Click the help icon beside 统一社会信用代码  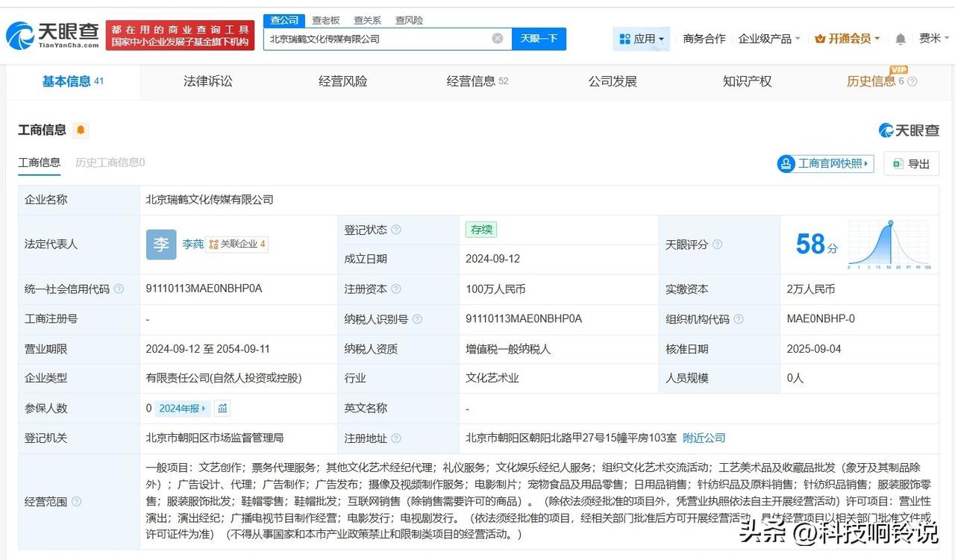(x=119, y=289)
